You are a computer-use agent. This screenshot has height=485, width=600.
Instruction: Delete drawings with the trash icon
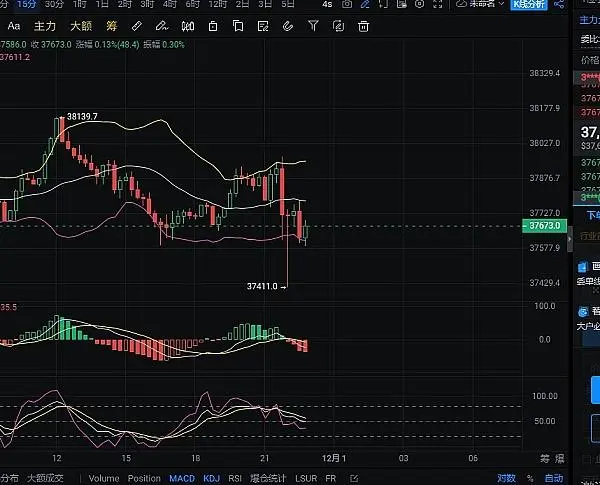(x=363, y=26)
